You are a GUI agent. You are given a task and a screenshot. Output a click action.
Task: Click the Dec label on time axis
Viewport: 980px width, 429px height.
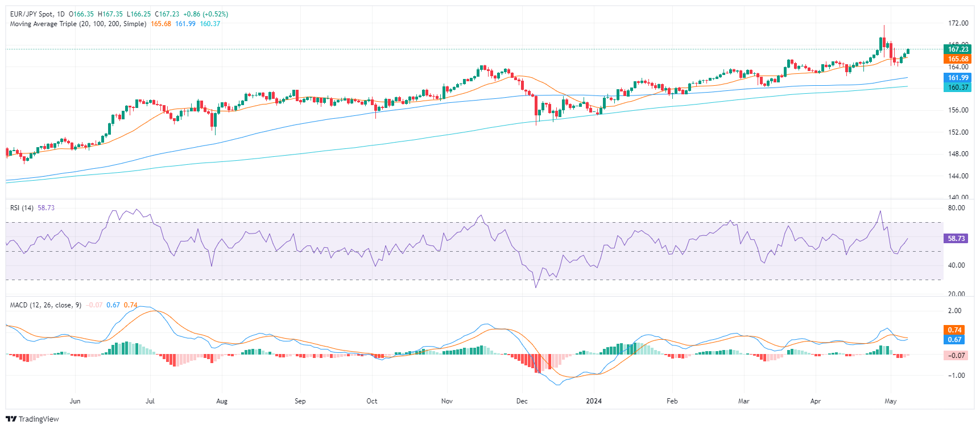click(522, 401)
